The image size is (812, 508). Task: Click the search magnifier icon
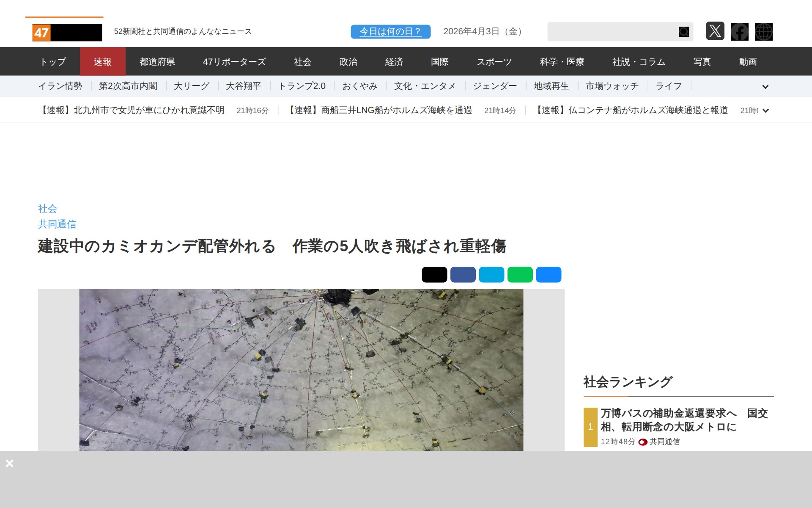pyautogui.click(x=683, y=32)
